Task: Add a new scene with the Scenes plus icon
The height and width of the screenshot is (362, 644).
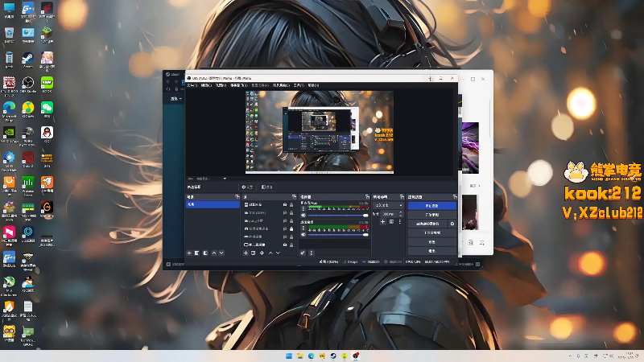Action: tap(189, 253)
